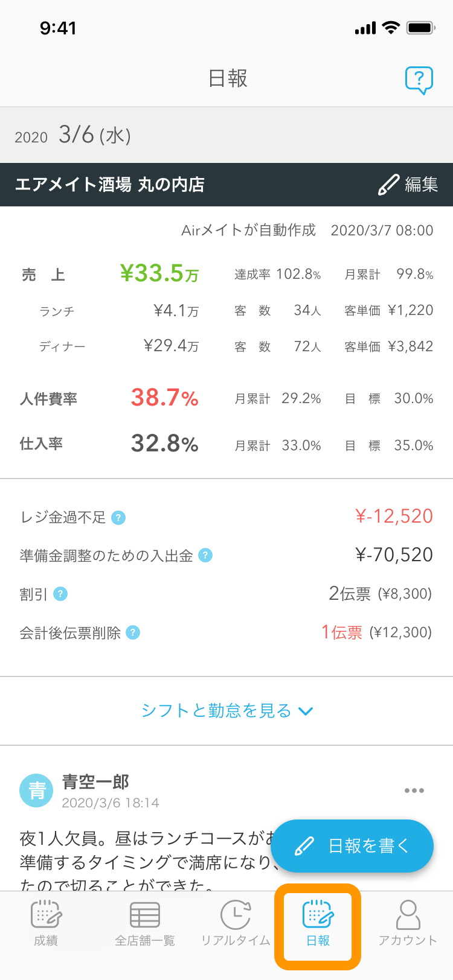Tap the pencil edit icon in store header

point(388,185)
